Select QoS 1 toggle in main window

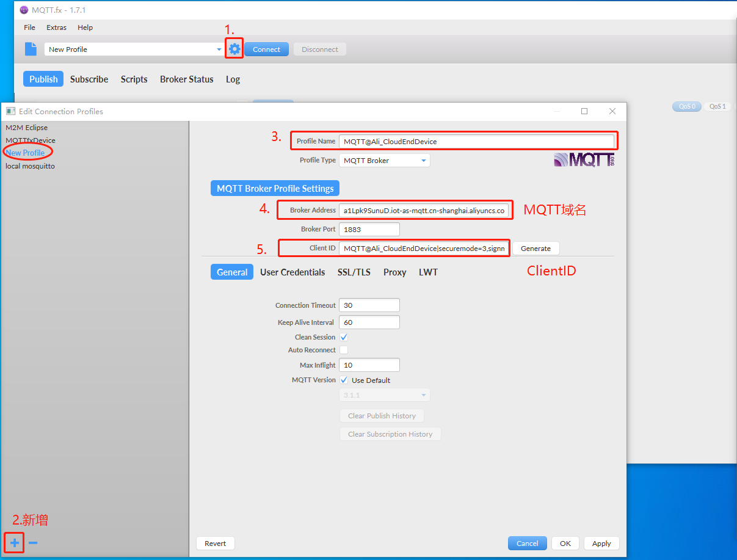tap(717, 106)
